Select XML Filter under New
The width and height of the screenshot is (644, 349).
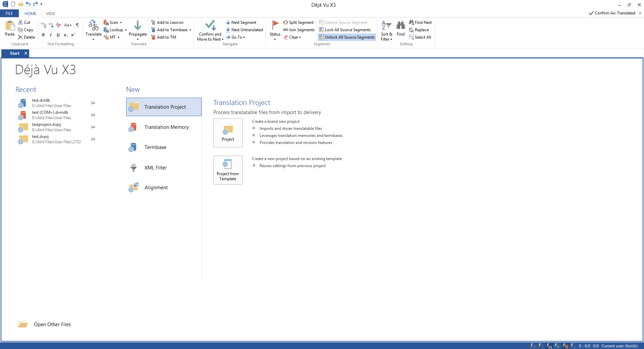tap(164, 167)
